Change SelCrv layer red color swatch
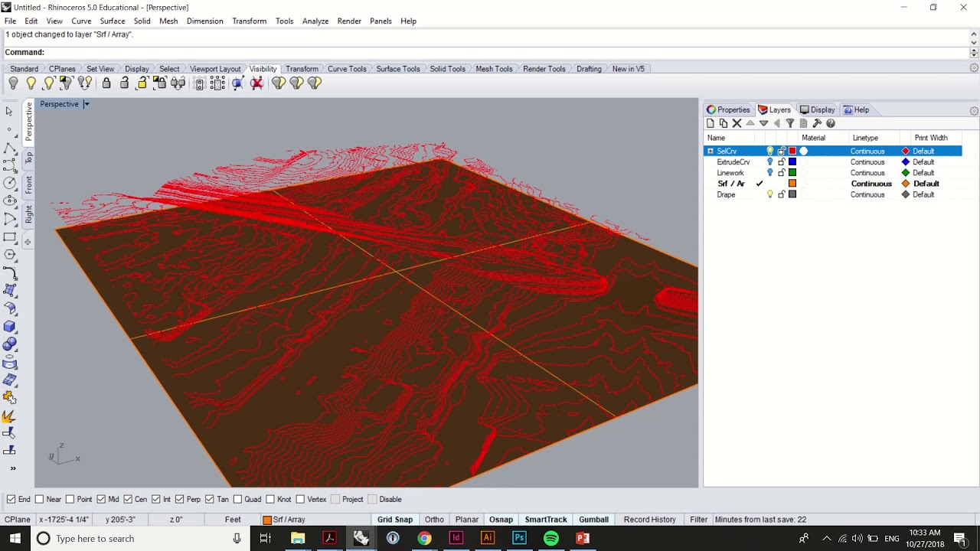The height and width of the screenshot is (551, 980). coord(792,152)
